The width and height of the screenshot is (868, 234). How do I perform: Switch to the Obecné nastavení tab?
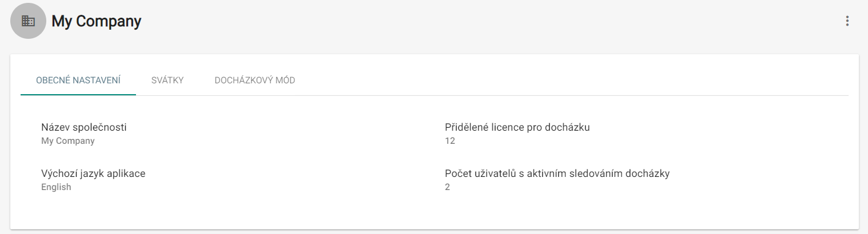point(78,80)
